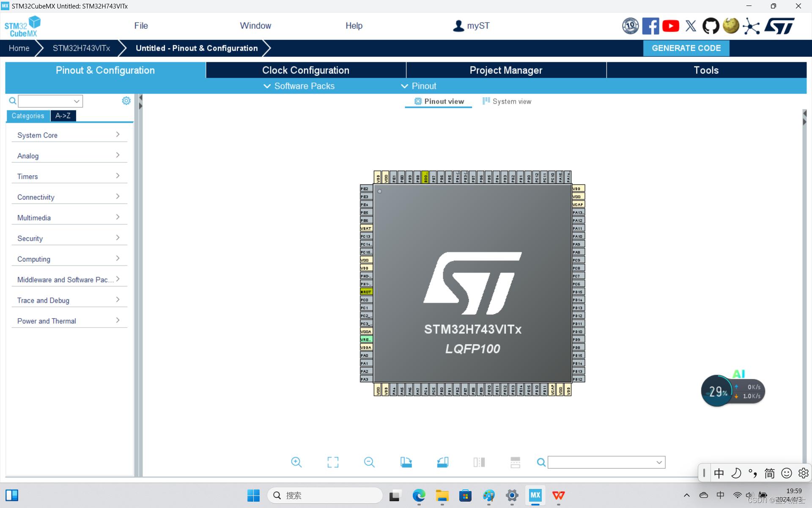Click the zoom in icon
Screen dimensions: 812x508
(297, 462)
